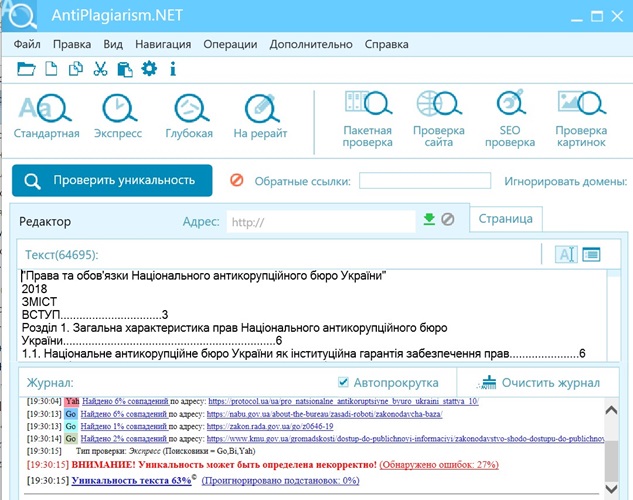This screenshot has height=500, width=633.
Task: Open file with the folder icon
Action: pyautogui.click(x=26, y=69)
